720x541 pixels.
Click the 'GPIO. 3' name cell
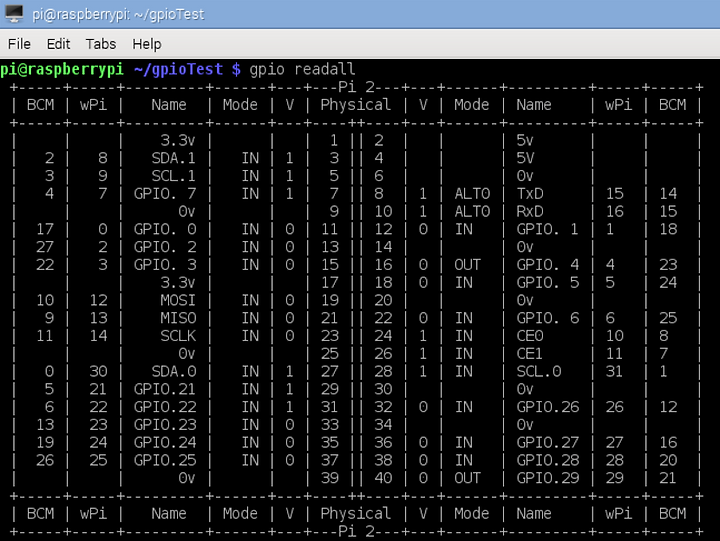pos(165,265)
